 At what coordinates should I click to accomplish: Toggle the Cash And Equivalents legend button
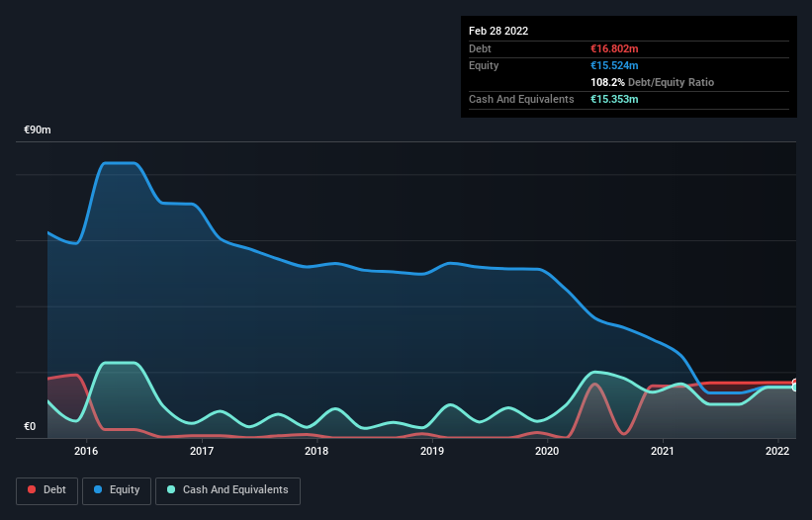227,490
